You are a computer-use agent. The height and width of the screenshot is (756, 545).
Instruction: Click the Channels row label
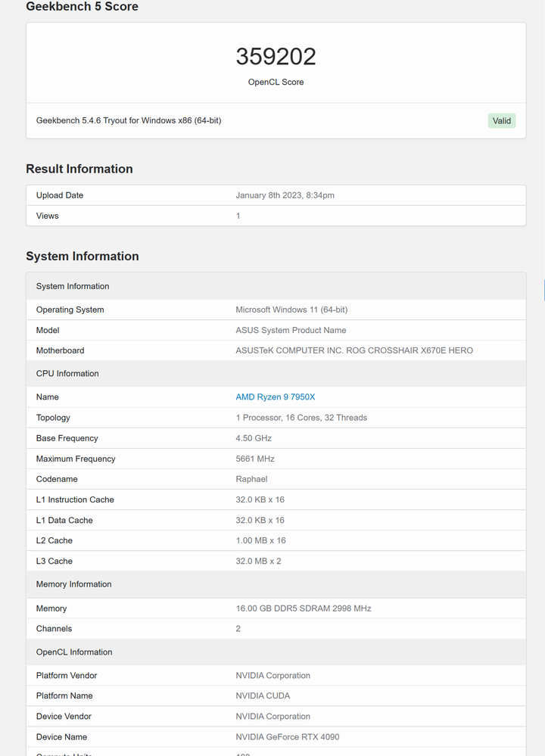(54, 629)
